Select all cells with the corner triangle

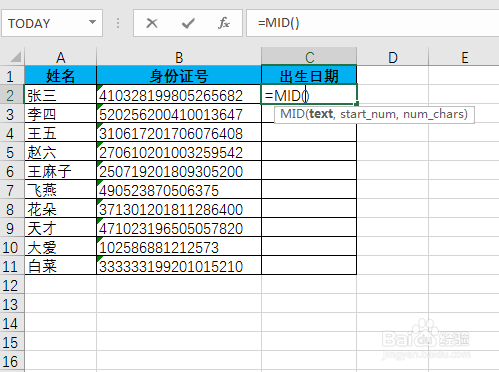[x=15, y=57]
